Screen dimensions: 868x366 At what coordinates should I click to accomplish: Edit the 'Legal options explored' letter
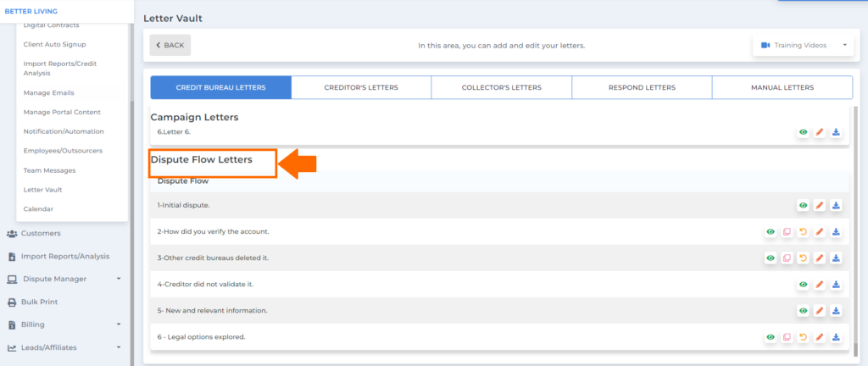click(x=820, y=337)
